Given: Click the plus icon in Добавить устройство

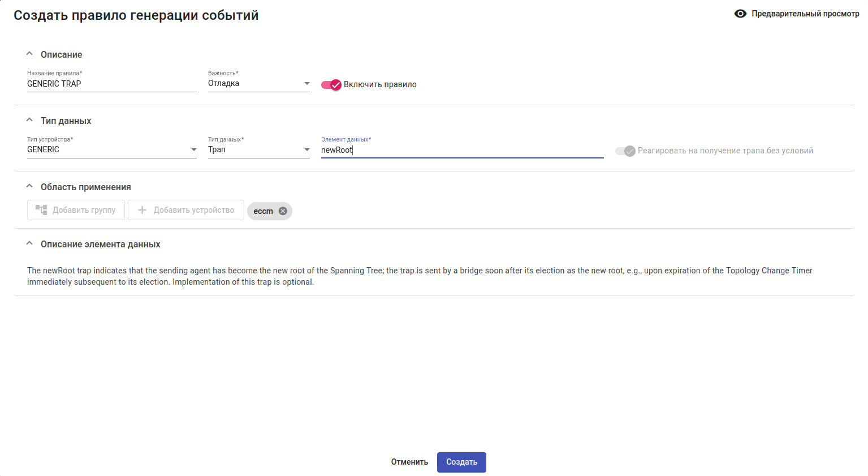Looking at the screenshot, I should click(142, 210).
